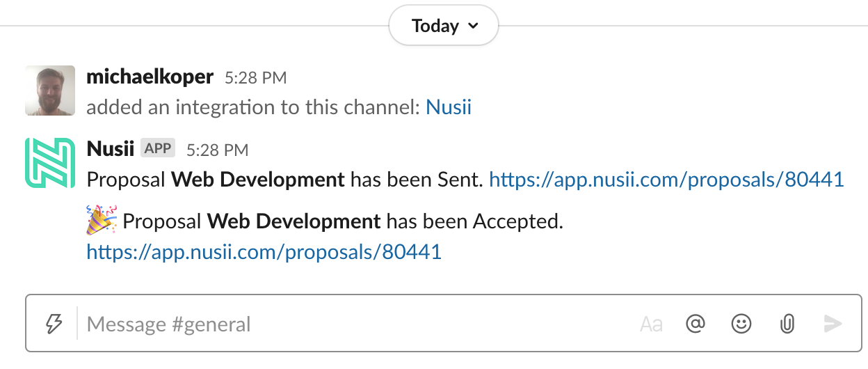
Task: Click the 5:28 PM timestamp on Nusii's message
Action: tap(217, 150)
